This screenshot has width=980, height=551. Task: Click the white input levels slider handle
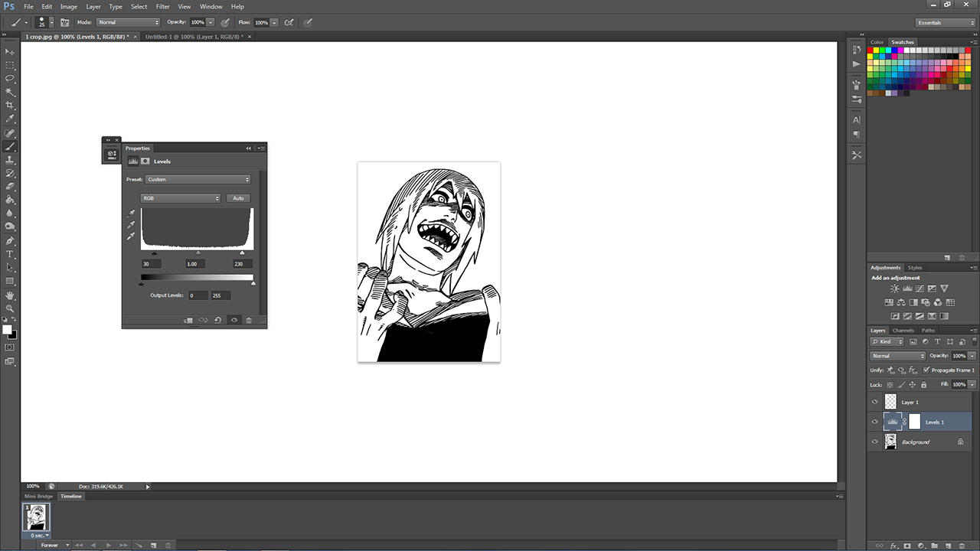click(x=242, y=253)
